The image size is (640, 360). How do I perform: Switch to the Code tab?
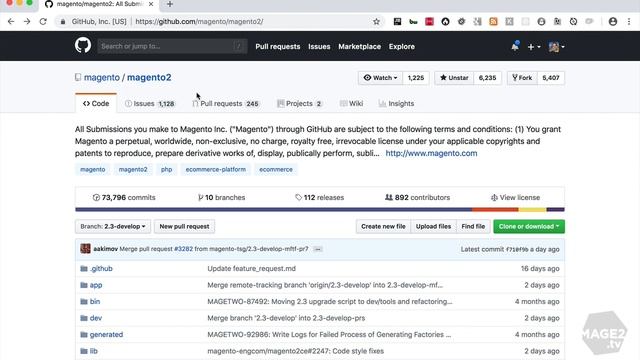coord(96,103)
